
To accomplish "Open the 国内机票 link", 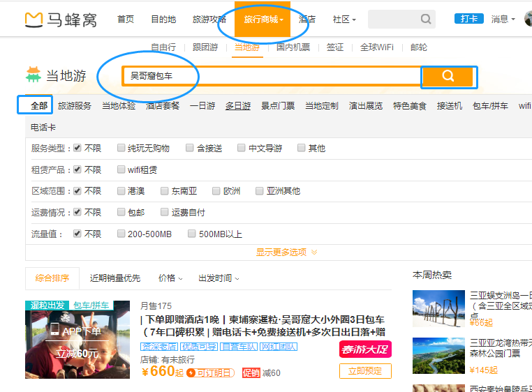I will (294, 47).
